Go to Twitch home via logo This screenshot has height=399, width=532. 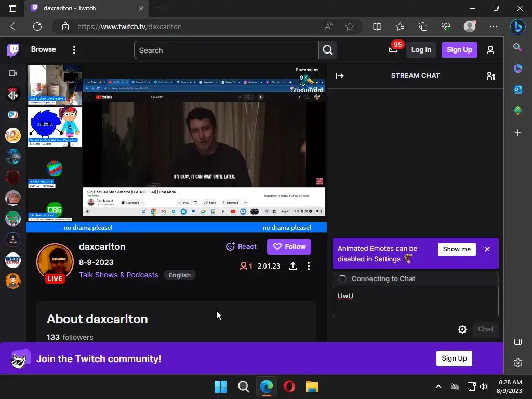13,50
